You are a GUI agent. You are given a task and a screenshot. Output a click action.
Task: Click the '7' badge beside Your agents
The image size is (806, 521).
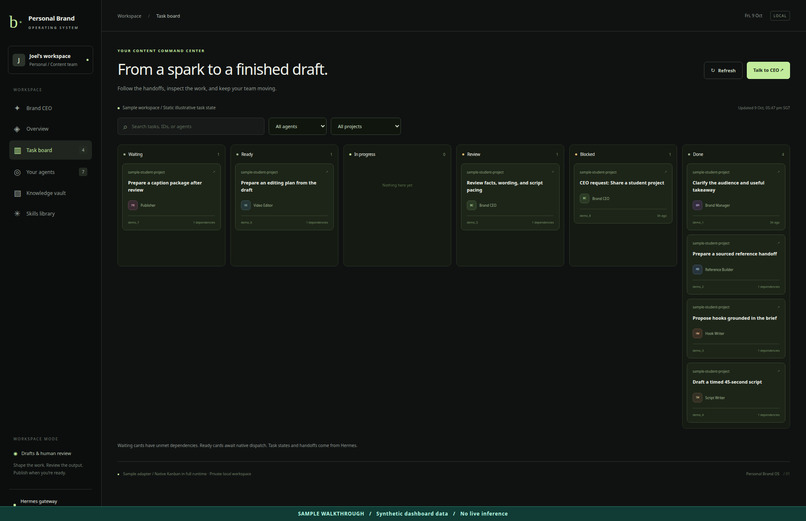(83, 172)
